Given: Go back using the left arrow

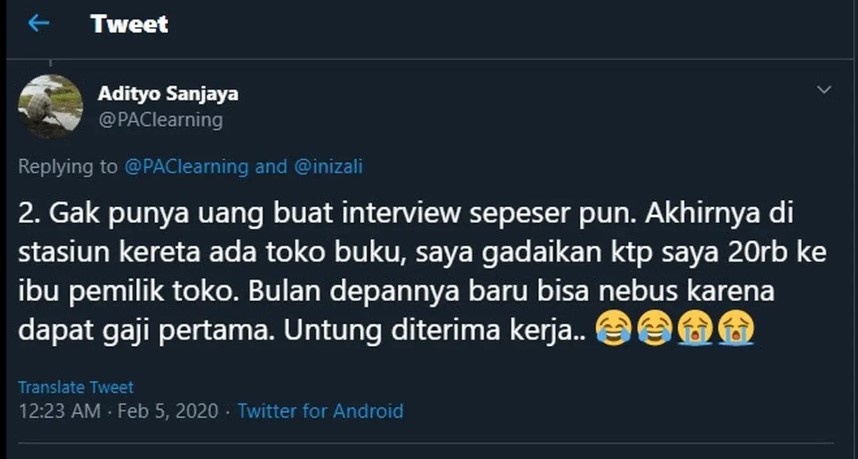Looking at the screenshot, I should pyautogui.click(x=39, y=23).
